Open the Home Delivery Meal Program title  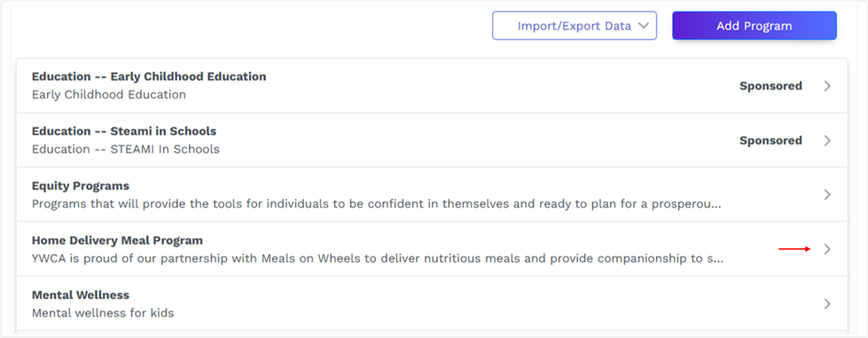tap(117, 240)
